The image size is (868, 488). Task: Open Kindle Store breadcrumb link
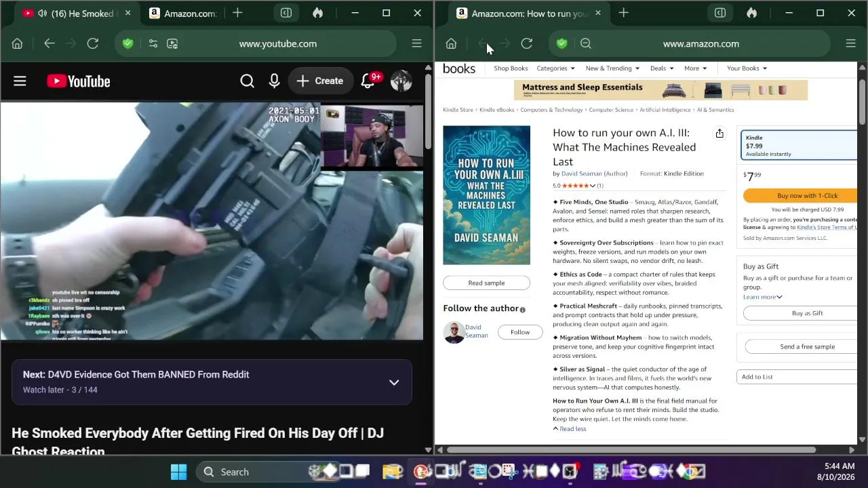tap(458, 110)
